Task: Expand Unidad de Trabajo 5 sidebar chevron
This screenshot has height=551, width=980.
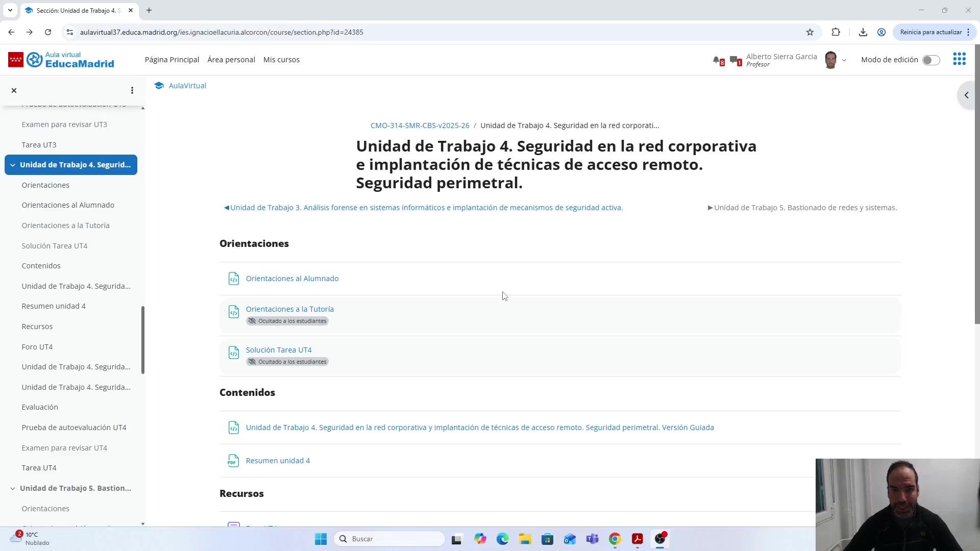Action: (13, 488)
